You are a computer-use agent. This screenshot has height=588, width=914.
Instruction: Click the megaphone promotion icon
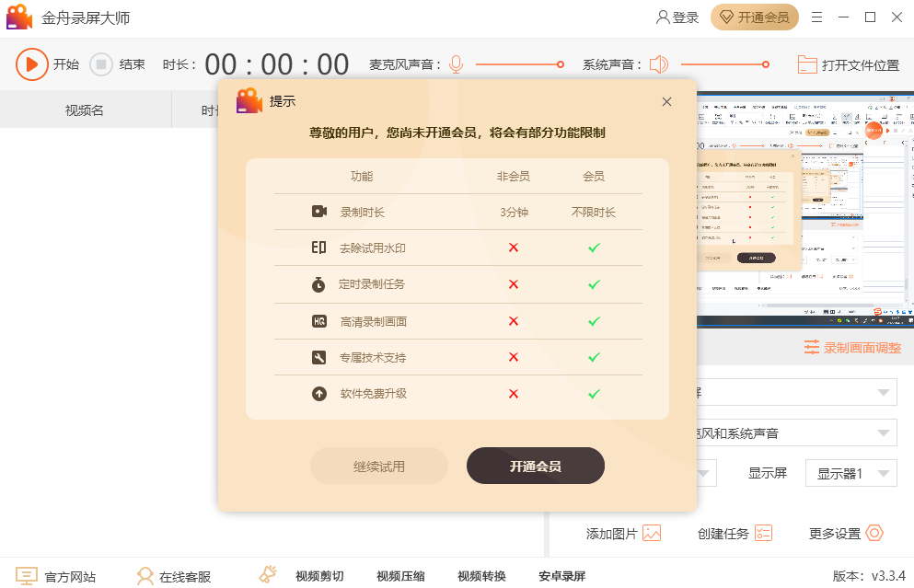click(x=268, y=574)
